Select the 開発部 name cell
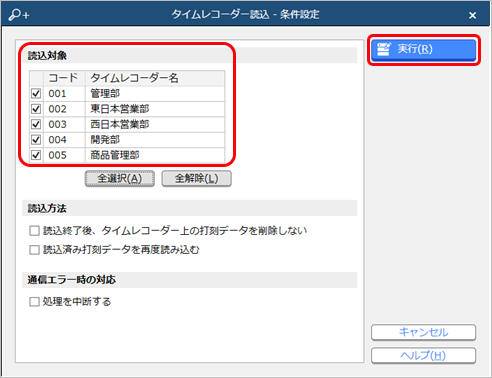The image size is (492, 378). tap(155, 140)
